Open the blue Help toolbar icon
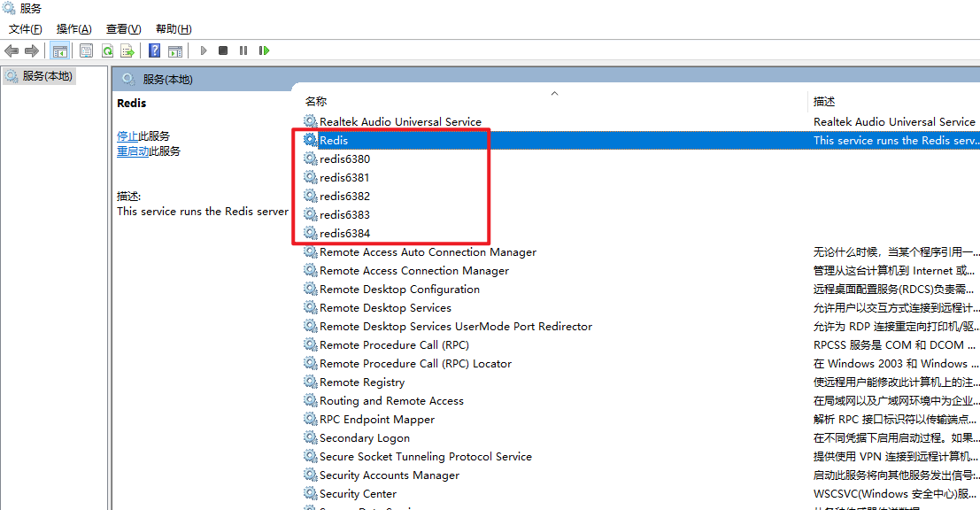Screen dimensions: 980x510 point(154,50)
